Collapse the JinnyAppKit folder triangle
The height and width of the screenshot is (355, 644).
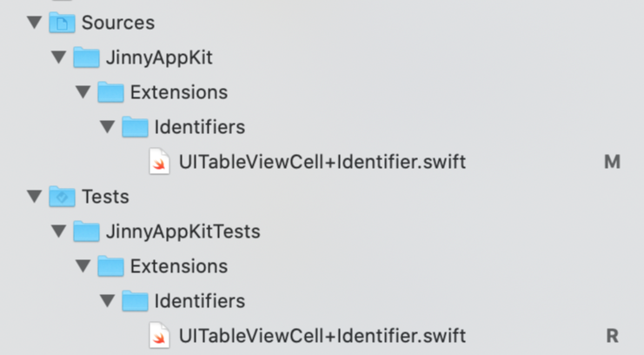point(59,57)
